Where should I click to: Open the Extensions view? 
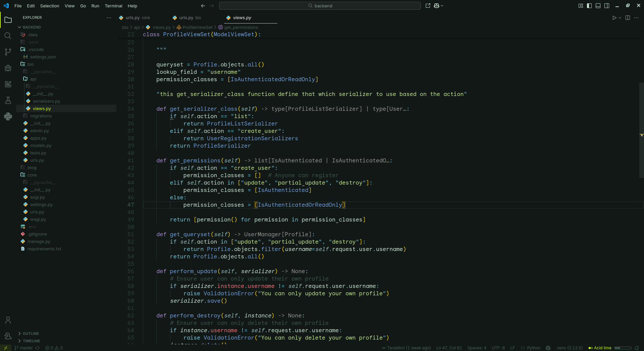[x=8, y=84]
